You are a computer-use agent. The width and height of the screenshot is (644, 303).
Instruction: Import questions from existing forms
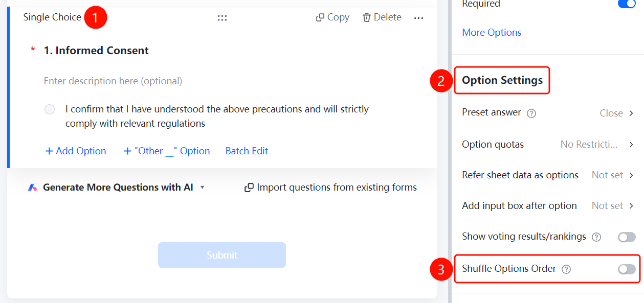click(x=330, y=188)
